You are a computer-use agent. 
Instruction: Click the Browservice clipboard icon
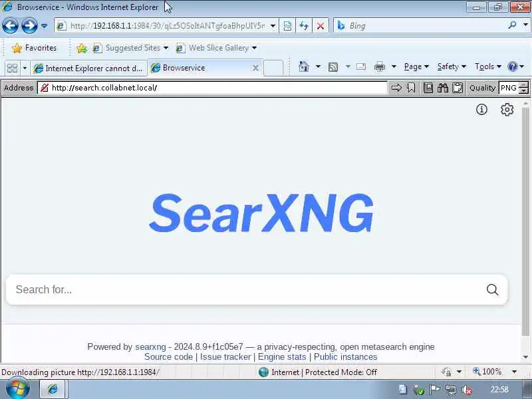(458, 88)
